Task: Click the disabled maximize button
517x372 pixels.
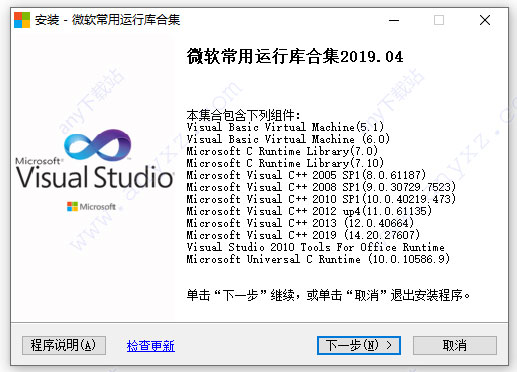Action: pyautogui.click(x=439, y=20)
